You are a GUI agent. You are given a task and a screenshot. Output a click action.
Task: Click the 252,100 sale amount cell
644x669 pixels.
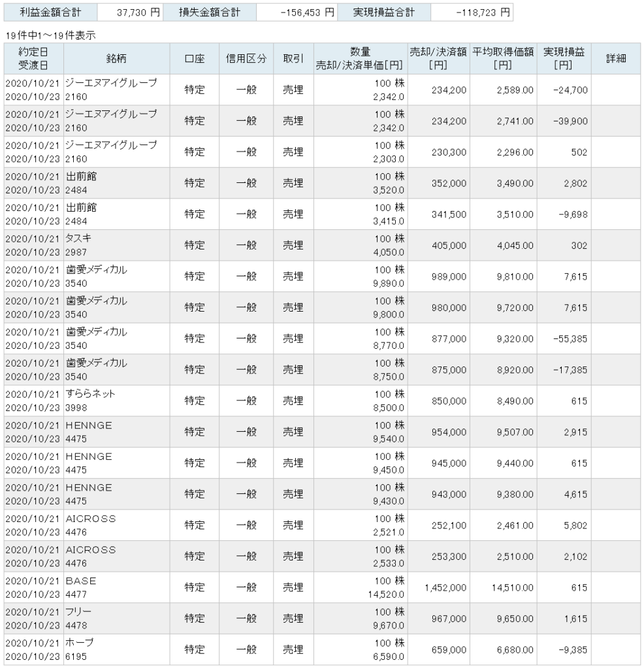pyautogui.click(x=438, y=526)
